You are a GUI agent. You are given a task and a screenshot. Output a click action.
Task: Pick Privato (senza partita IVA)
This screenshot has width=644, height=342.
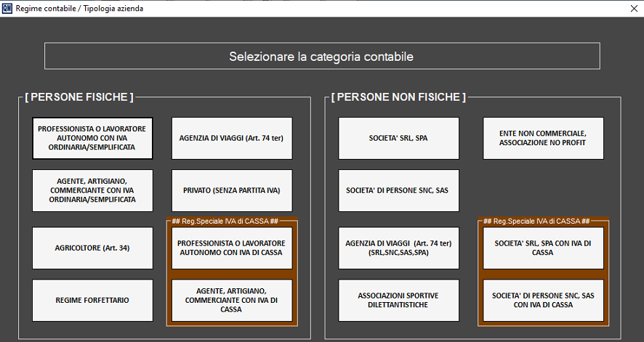point(231,190)
